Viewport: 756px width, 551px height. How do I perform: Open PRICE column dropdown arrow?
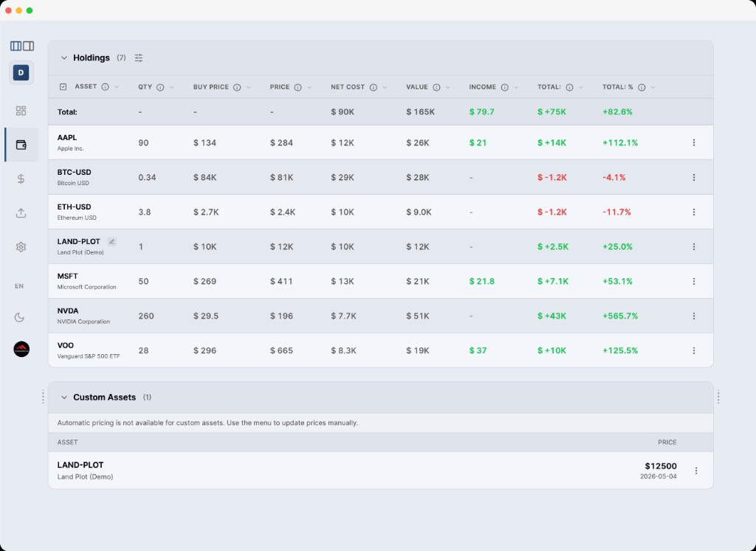pyautogui.click(x=309, y=87)
